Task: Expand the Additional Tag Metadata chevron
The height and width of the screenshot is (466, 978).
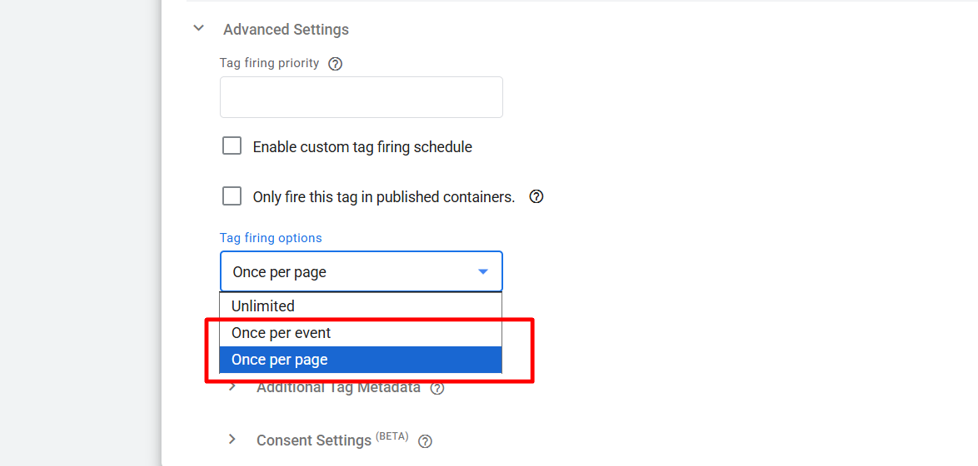Action: [x=232, y=387]
